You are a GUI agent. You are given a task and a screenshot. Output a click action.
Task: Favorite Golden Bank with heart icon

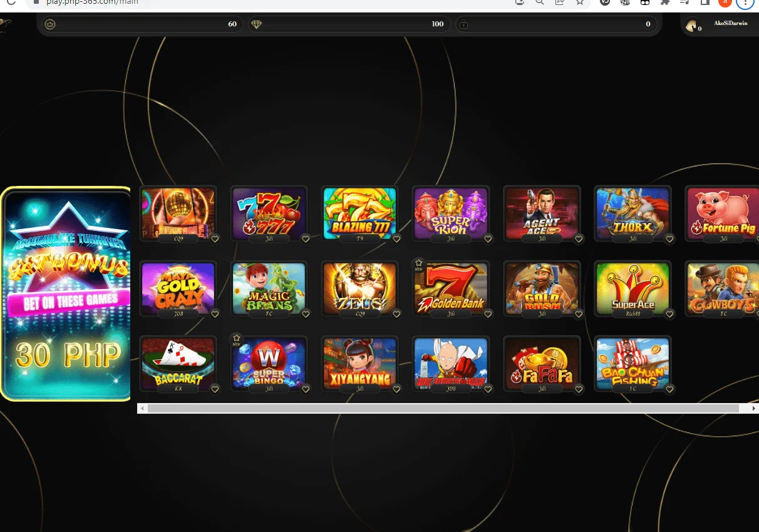pyautogui.click(x=488, y=314)
